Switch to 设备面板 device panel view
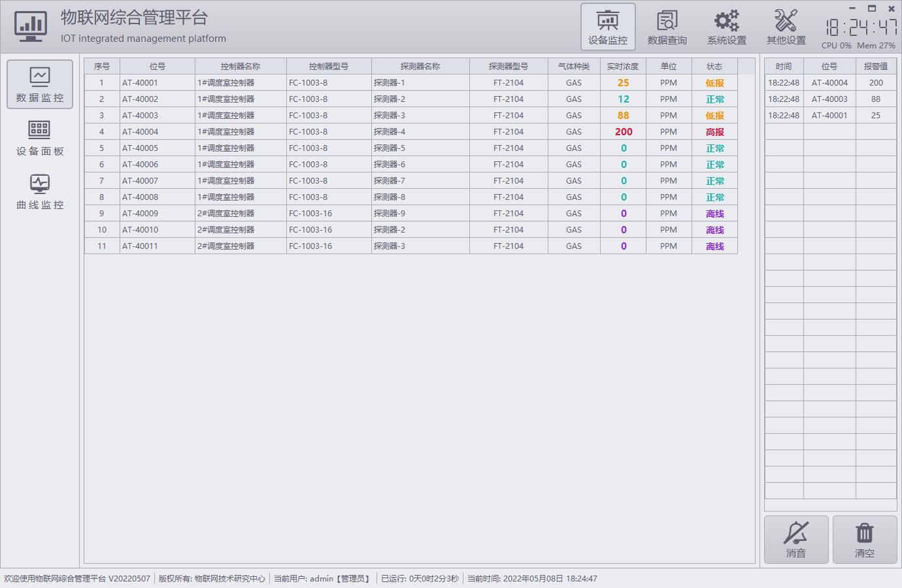This screenshot has height=588, width=902. 40,138
